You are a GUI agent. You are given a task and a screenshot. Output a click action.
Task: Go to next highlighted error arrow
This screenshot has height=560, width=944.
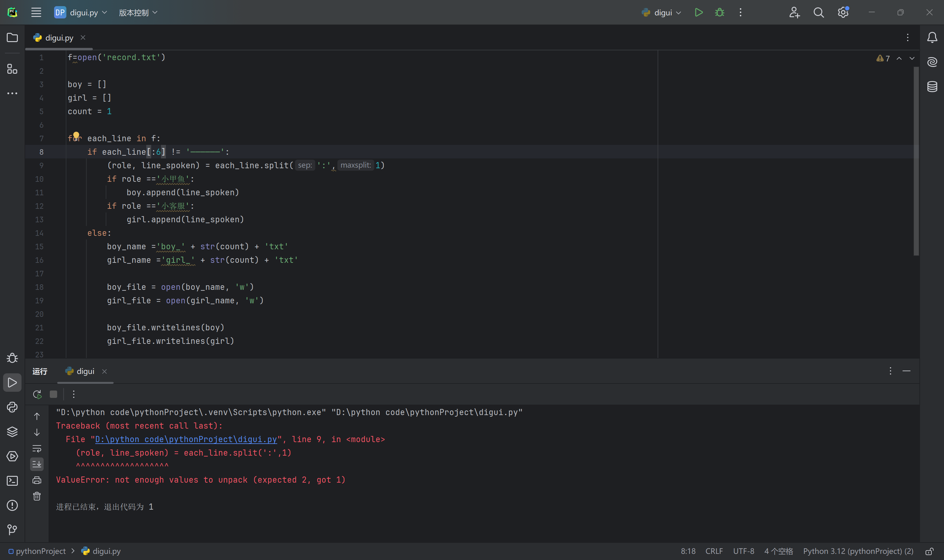(912, 59)
